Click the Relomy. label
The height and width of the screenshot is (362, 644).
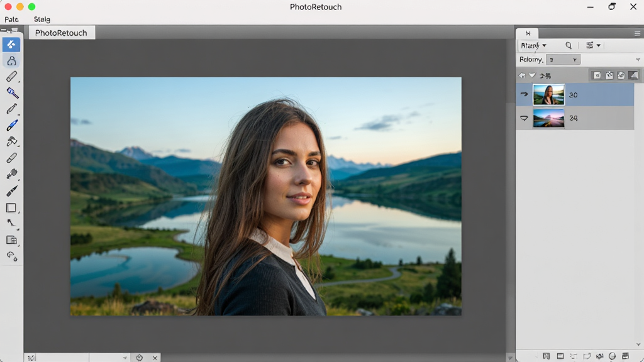pyautogui.click(x=531, y=60)
